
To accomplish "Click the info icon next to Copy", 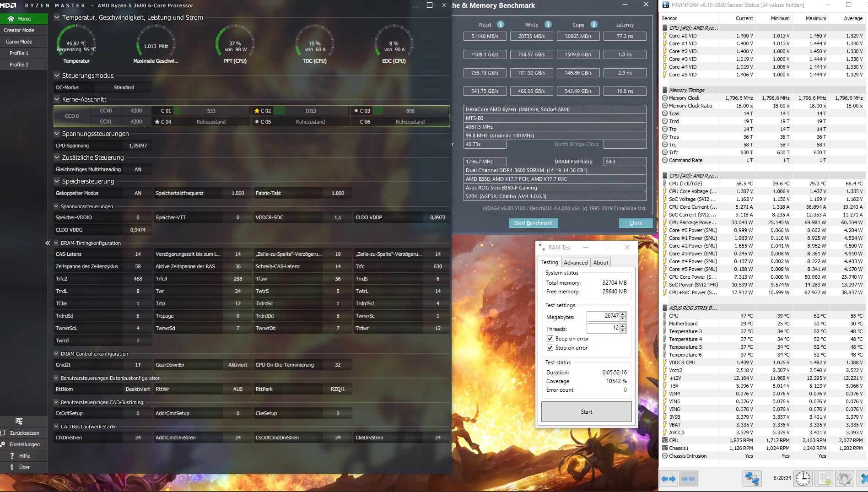I will [594, 24].
